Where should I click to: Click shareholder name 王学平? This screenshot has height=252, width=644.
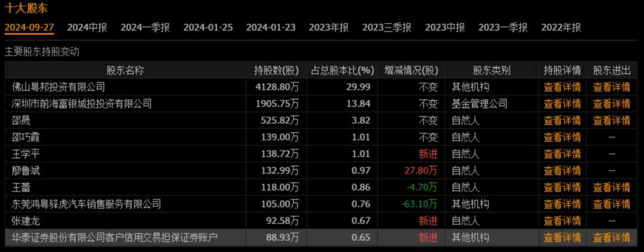click(x=26, y=153)
